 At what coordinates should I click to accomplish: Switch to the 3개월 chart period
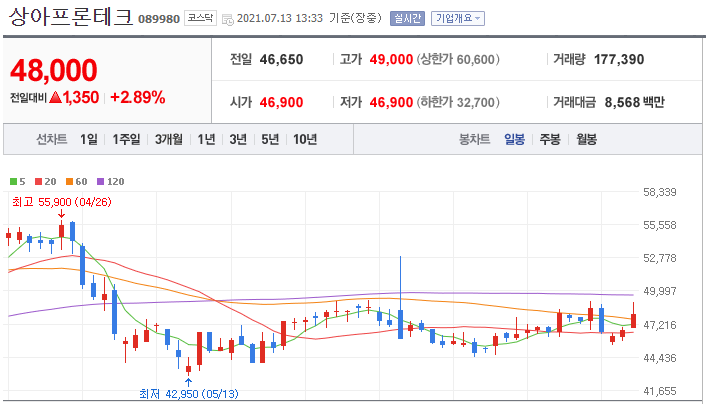[169, 140]
